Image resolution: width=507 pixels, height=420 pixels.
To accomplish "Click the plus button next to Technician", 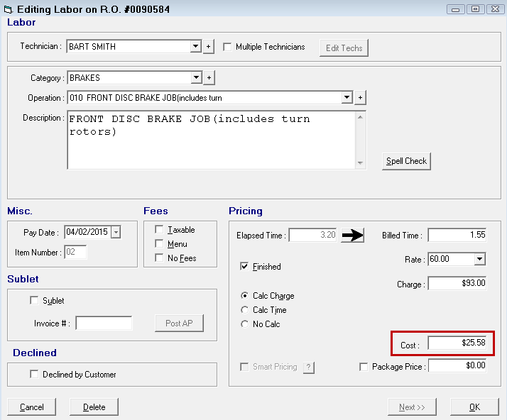I will click(208, 47).
